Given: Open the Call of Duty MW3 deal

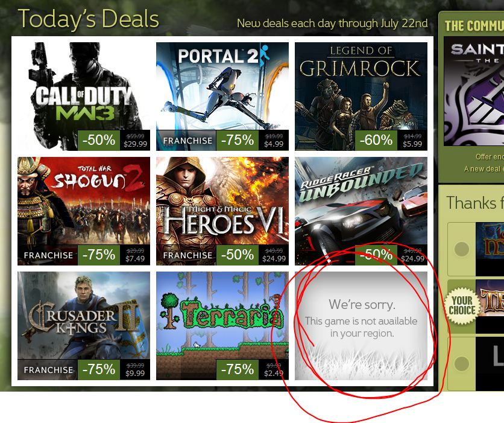Looking at the screenshot, I should pos(84,97).
